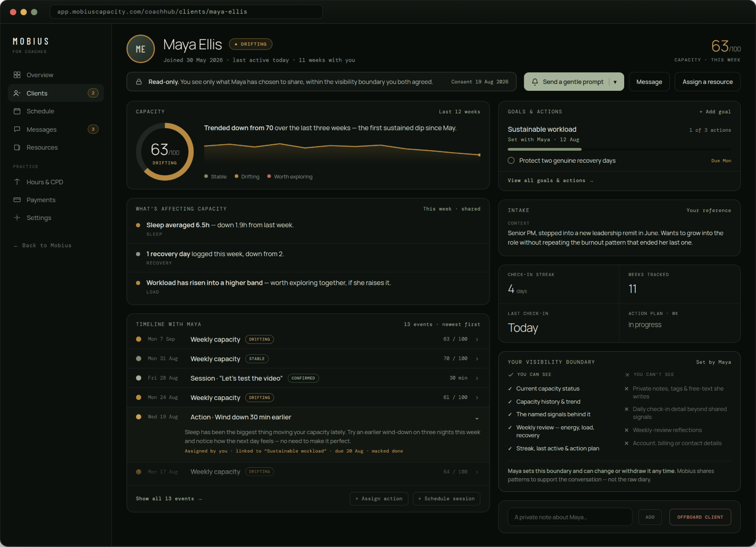This screenshot has width=756, height=547.
Task: Click the Message button
Action: tap(649, 82)
